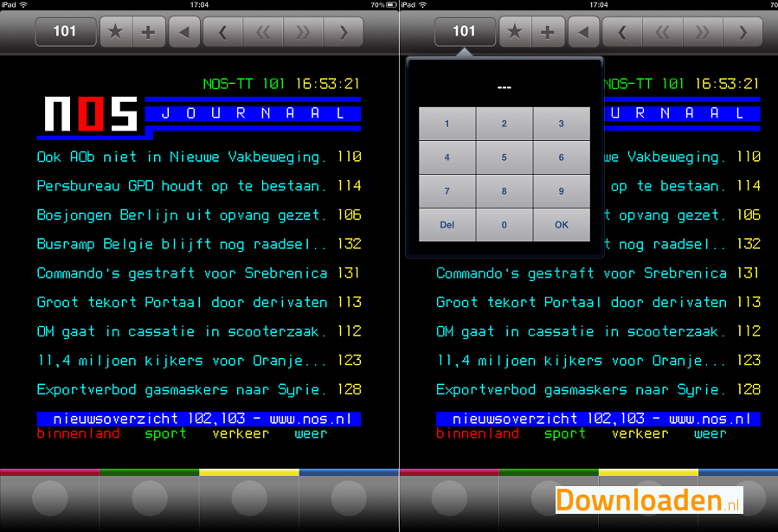
Task: Tap the plus add icon in right screen
Action: (548, 32)
